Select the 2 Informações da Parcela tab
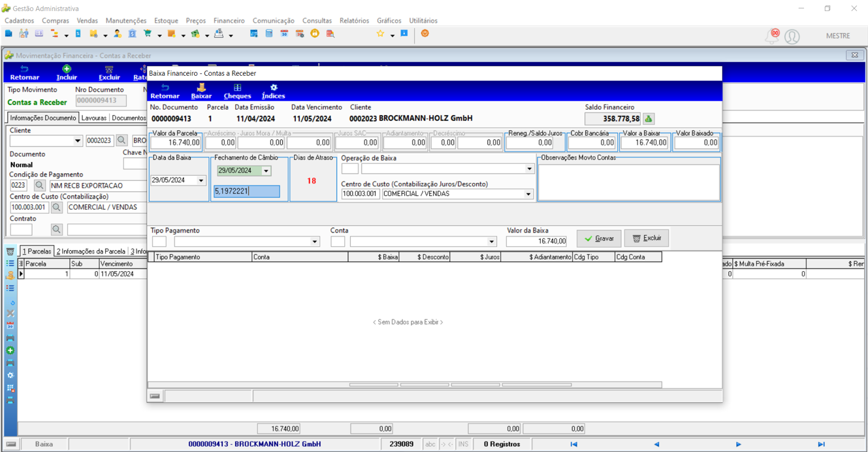 pos(91,251)
